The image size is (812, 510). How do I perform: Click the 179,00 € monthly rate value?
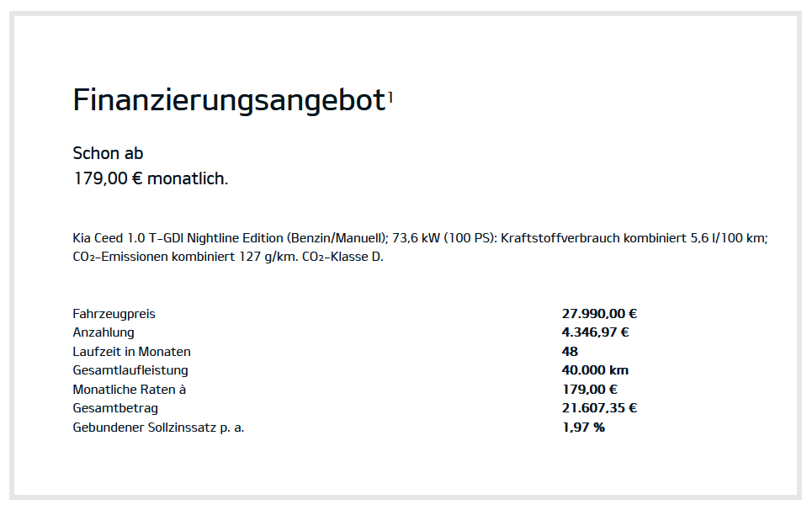590,390
